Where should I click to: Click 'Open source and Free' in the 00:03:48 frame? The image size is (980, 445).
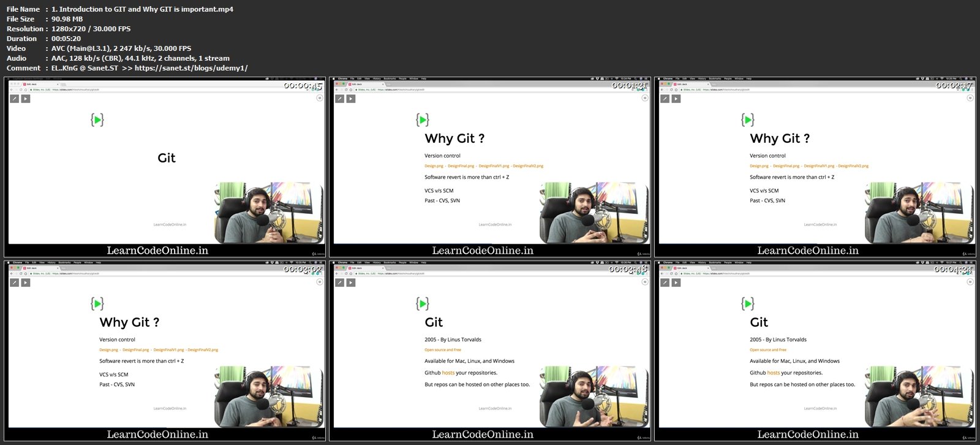tap(443, 350)
